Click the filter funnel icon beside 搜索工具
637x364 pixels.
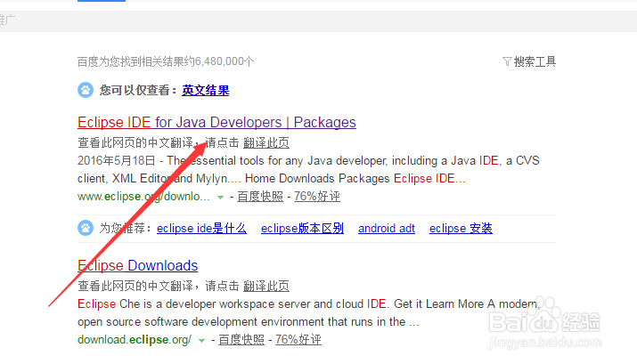coord(507,61)
